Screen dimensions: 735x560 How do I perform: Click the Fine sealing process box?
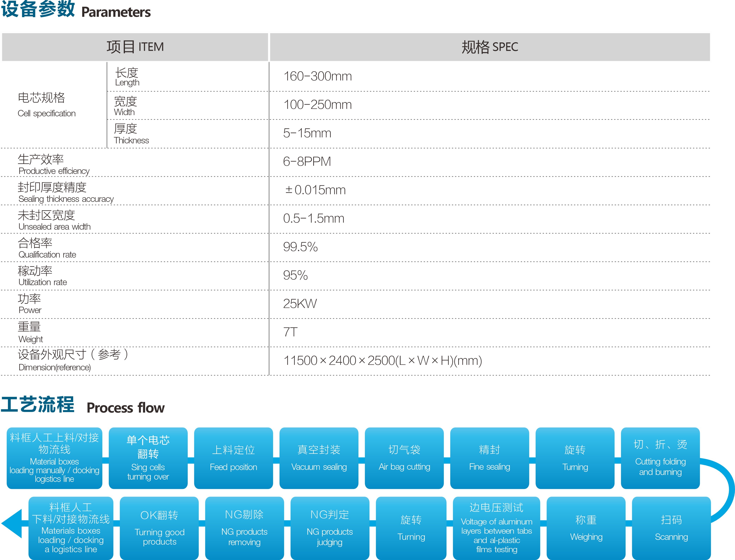tap(489, 458)
